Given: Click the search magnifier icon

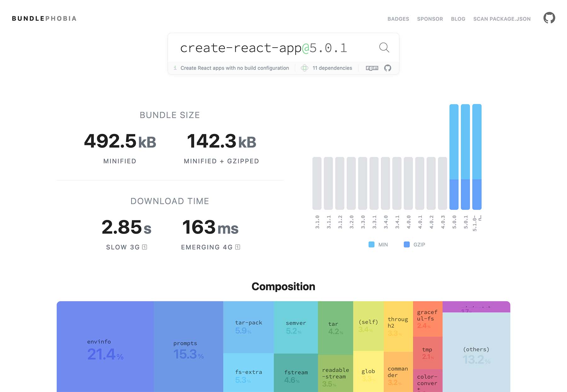Looking at the screenshot, I should point(384,48).
